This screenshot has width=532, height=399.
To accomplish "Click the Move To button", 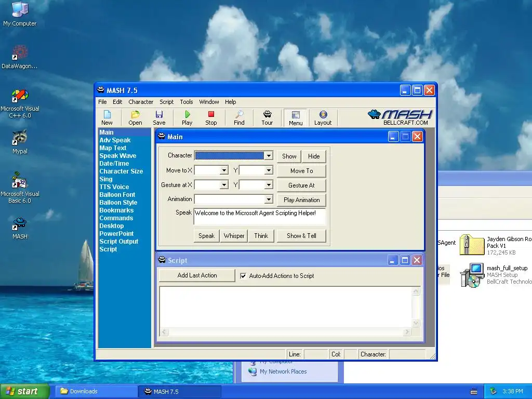I will [x=302, y=171].
